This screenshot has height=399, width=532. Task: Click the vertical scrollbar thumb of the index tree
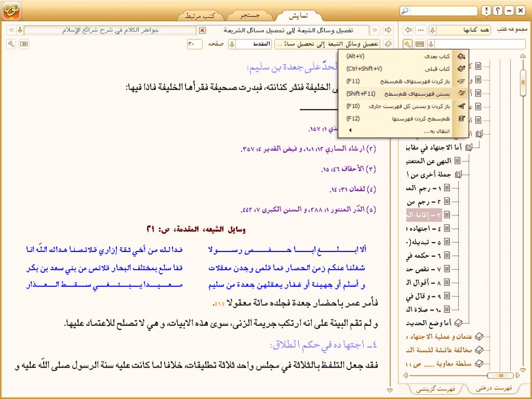click(x=523, y=82)
